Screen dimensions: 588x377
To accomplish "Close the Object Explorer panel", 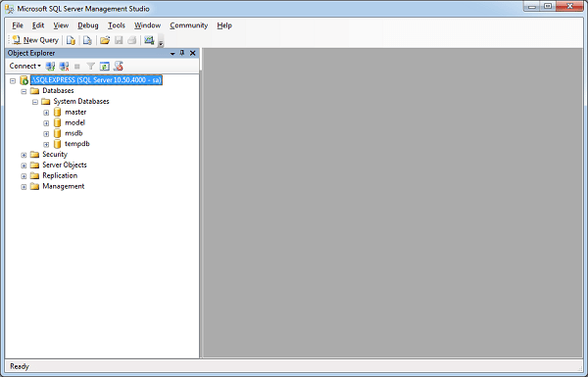I will click(193, 53).
